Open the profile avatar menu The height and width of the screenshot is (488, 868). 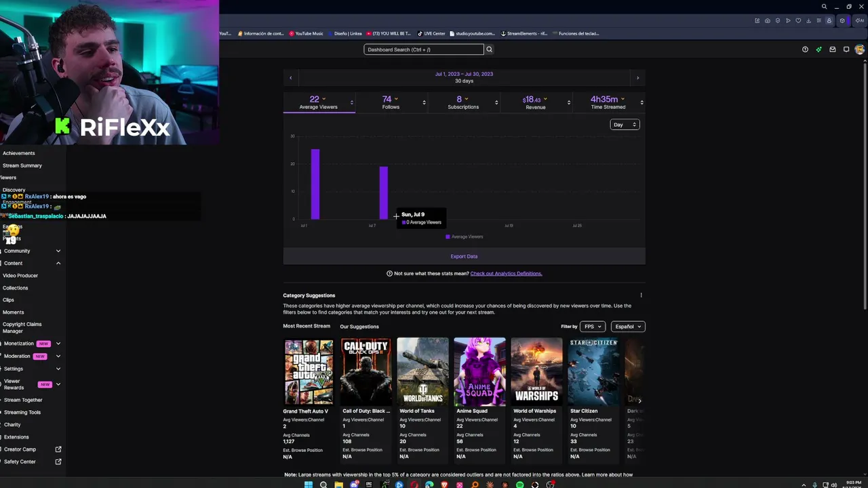point(860,49)
